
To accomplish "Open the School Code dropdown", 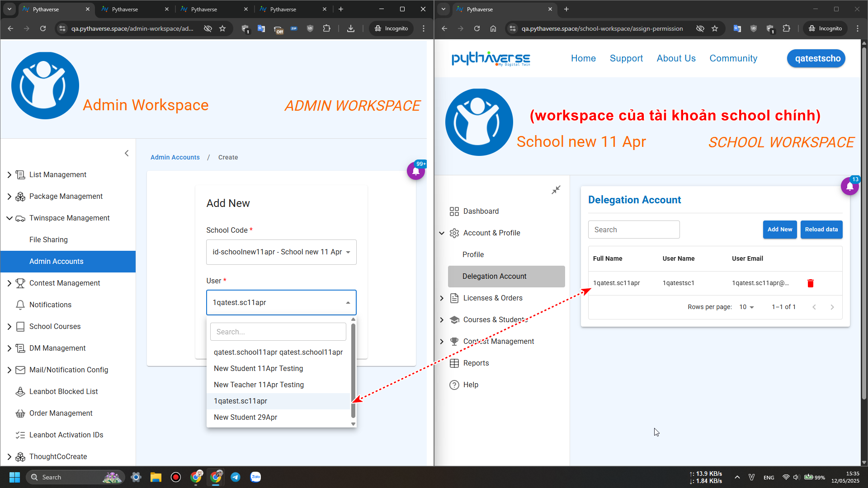I will pyautogui.click(x=281, y=252).
